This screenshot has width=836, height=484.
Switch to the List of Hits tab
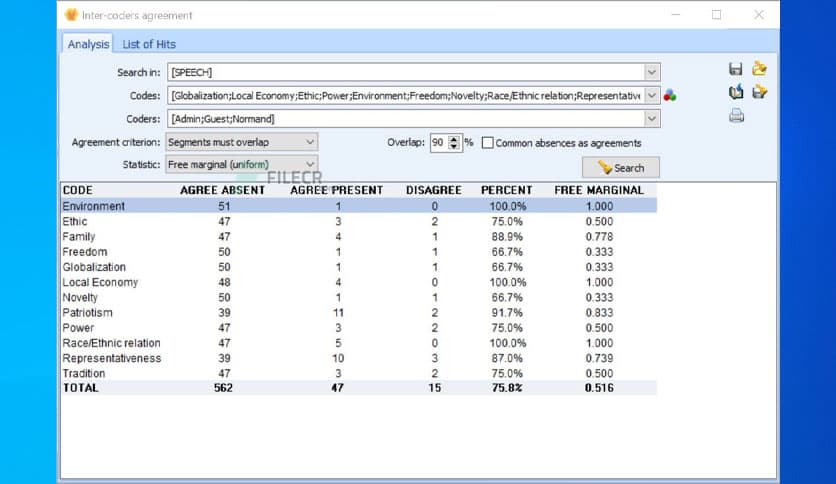tap(149, 44)
